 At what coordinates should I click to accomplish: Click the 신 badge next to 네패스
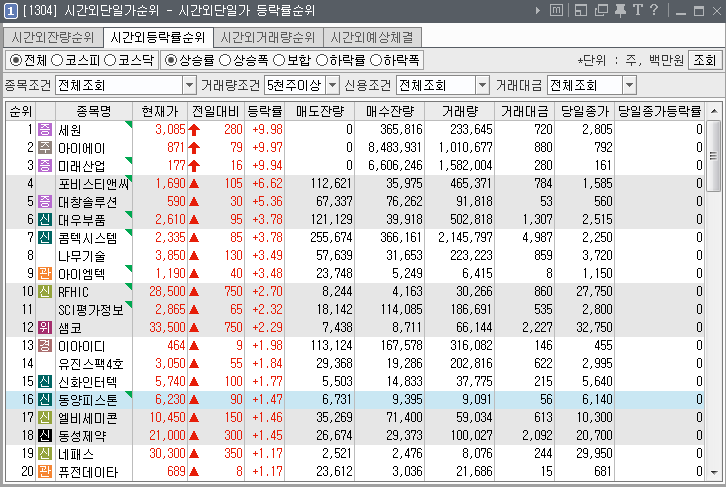pyautogui.click(x=44, y=454)
